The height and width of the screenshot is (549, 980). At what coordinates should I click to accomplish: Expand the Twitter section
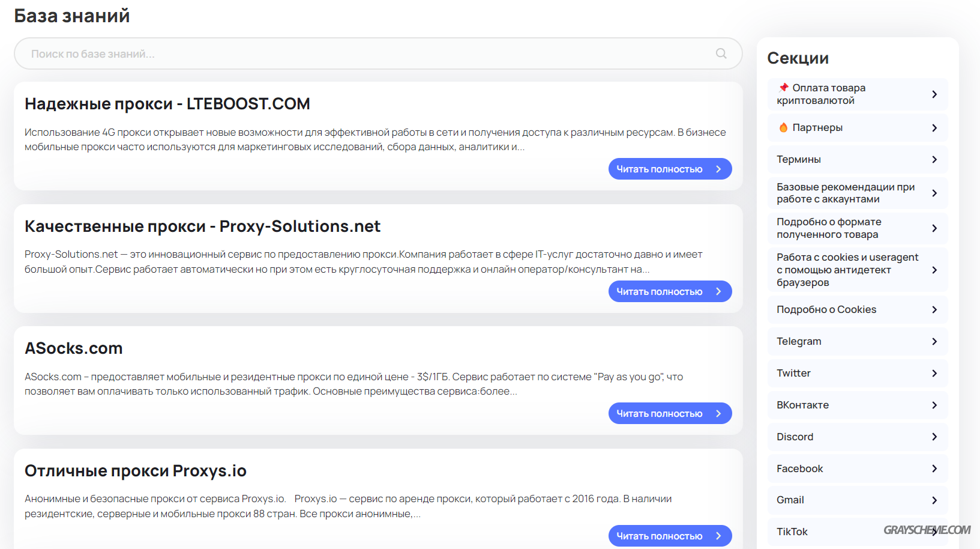click(x=858, y=373)
